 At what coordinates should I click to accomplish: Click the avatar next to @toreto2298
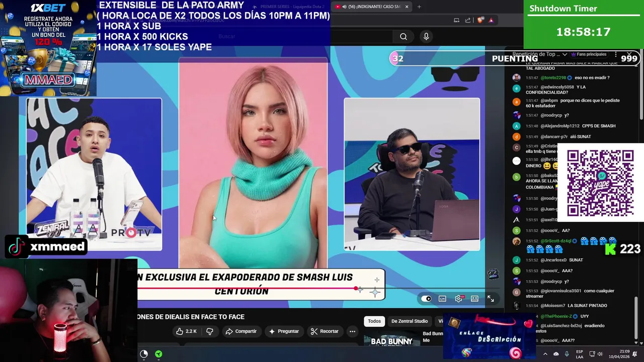[516, 78]
